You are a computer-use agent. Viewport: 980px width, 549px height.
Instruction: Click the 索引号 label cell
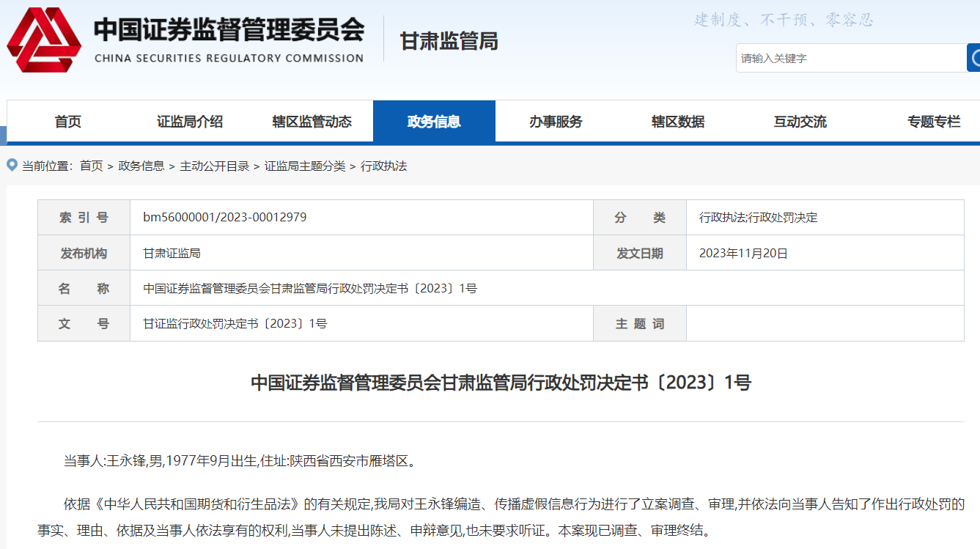(x=84, y=217)
